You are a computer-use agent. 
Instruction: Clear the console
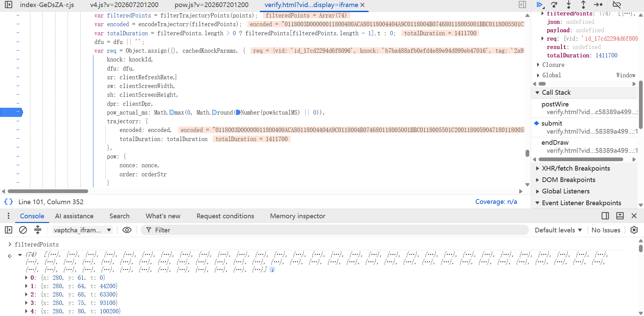click(x=23, y=230)
